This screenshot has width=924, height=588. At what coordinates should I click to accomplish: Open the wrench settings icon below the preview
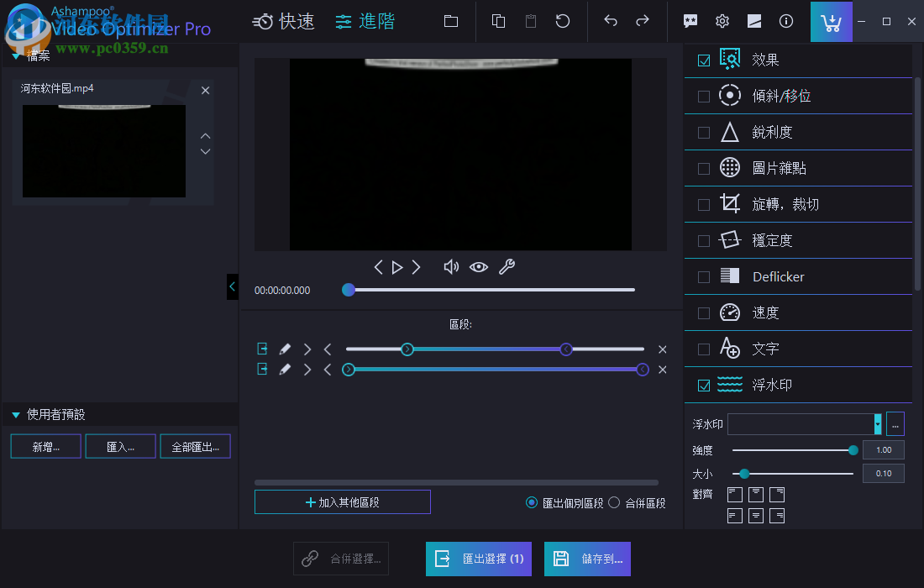click(507, 266)
